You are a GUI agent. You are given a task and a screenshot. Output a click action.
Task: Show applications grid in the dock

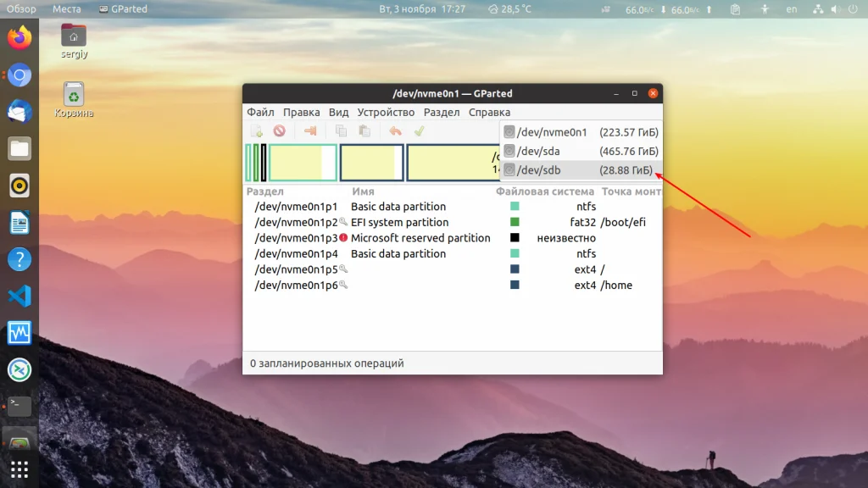click(19, 469)
